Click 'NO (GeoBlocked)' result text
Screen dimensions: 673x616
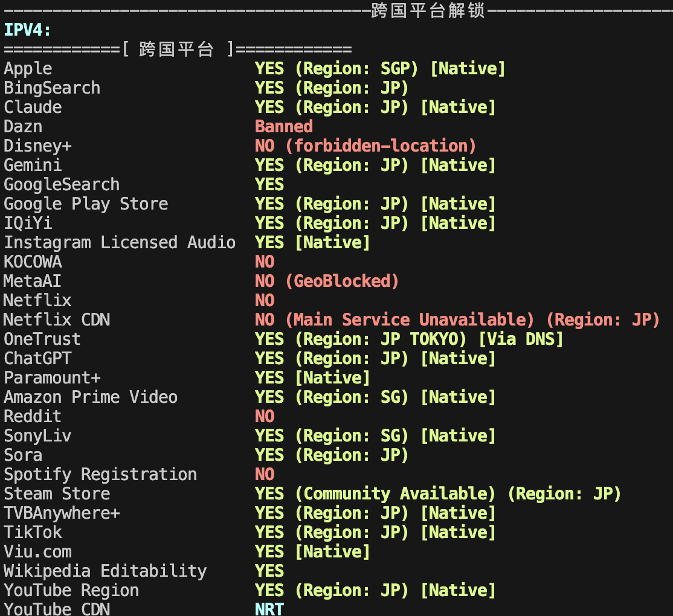click(x=327, y=281)
